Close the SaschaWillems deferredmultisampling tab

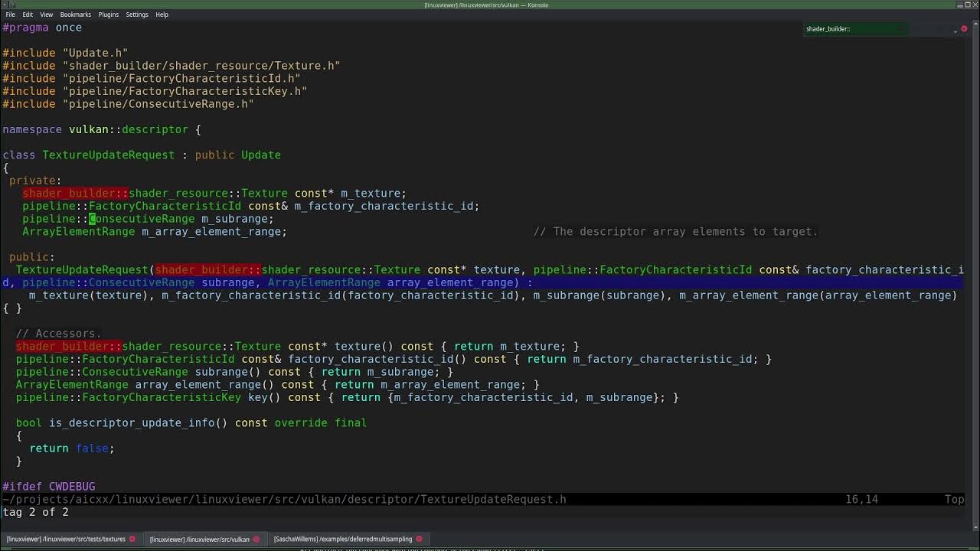419,539
